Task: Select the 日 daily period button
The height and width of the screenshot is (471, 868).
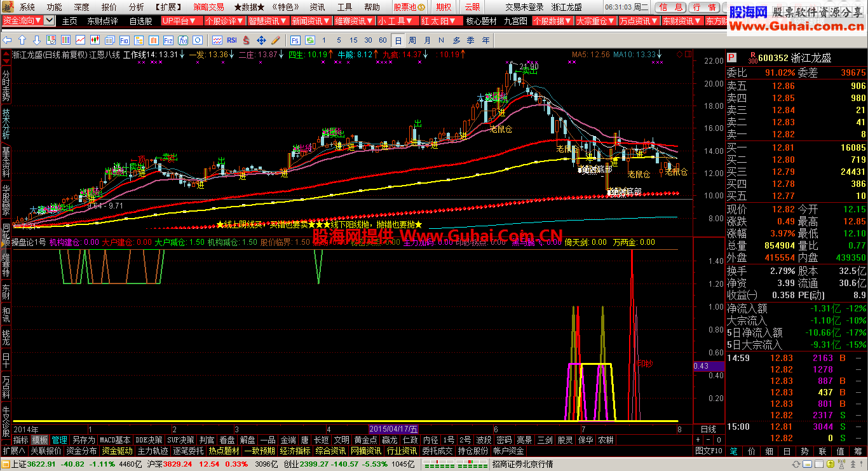Action: click(x=398, y=40)
